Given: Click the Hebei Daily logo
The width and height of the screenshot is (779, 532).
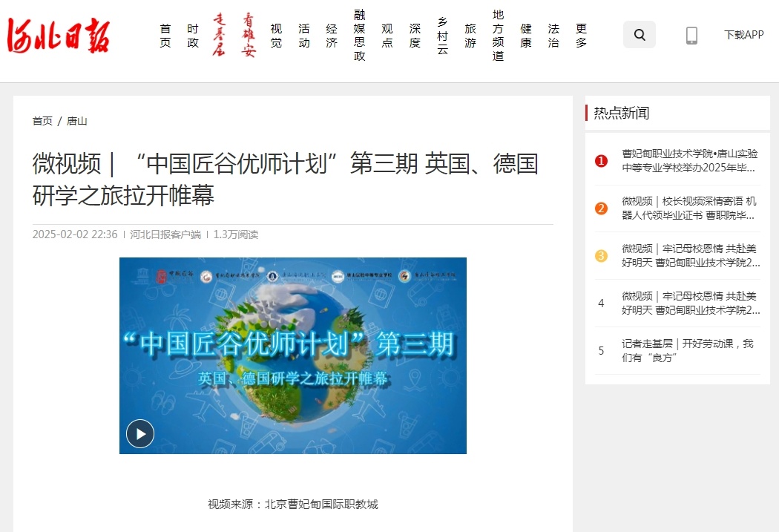Looking at the screenshot, I should coord(58,36).
